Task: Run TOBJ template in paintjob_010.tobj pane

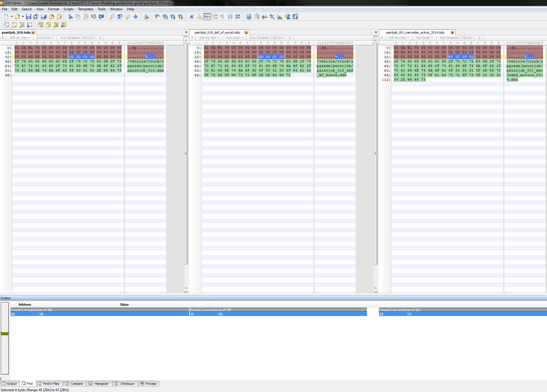Action: point(101,38)
